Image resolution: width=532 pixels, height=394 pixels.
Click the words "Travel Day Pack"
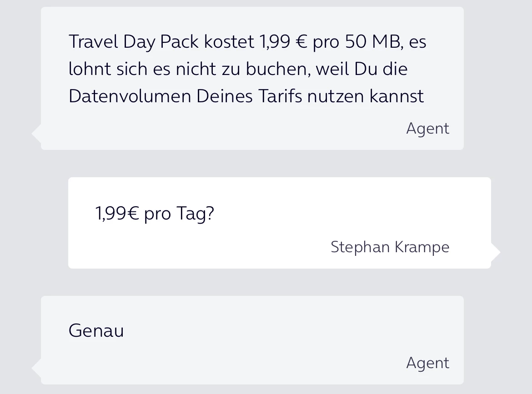(x=134, y=42)
